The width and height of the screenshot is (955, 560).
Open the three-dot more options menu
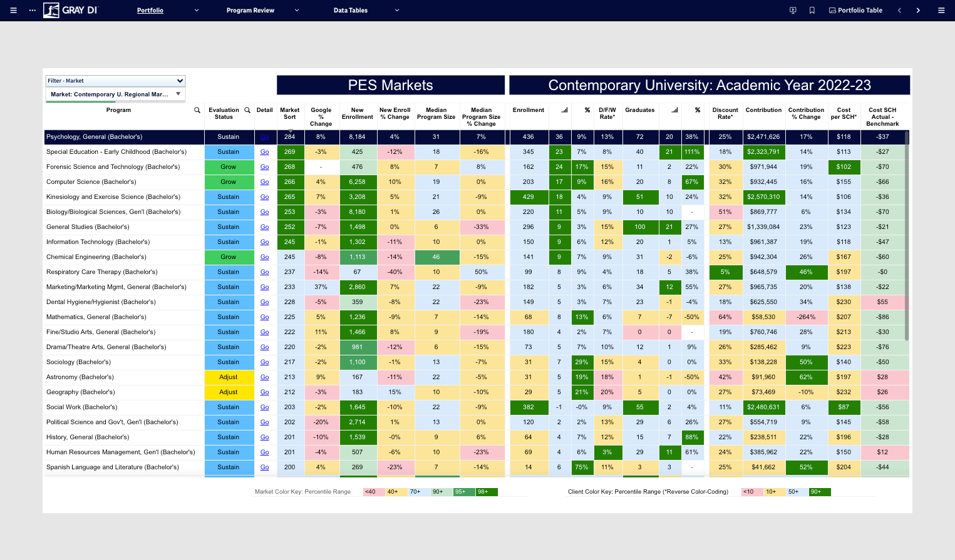[x=32, y=11]
